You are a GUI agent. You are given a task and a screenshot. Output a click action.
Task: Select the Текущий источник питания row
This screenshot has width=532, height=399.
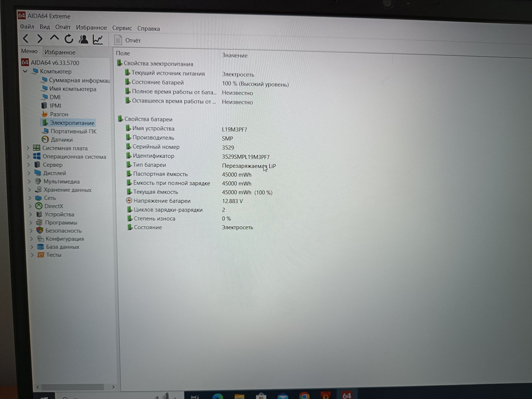189,74
